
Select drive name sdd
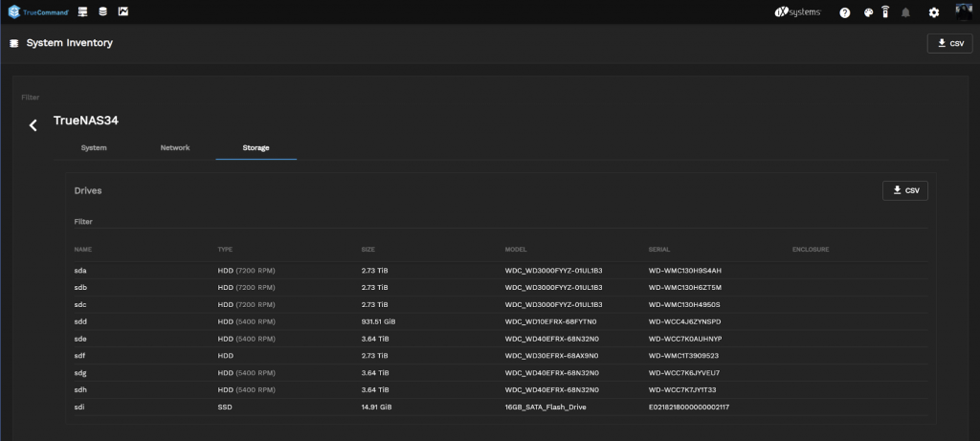point(80,321)
